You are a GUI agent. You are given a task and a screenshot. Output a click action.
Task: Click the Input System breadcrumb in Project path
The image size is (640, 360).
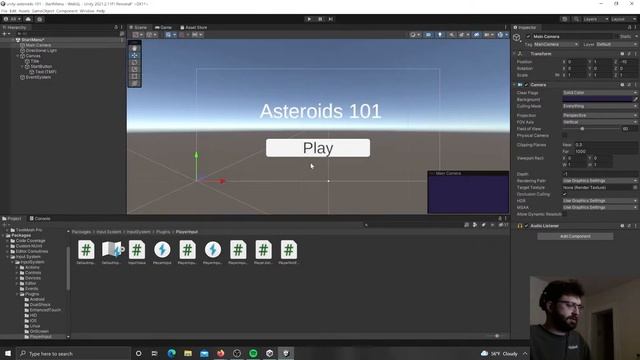coord(109,232)
